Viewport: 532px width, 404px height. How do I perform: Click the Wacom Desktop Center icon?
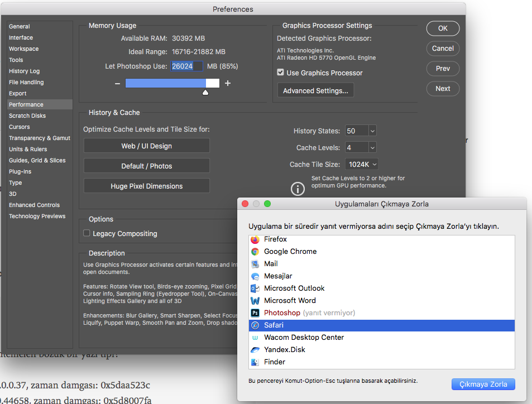pyautogui.click(x=255, y=338)
